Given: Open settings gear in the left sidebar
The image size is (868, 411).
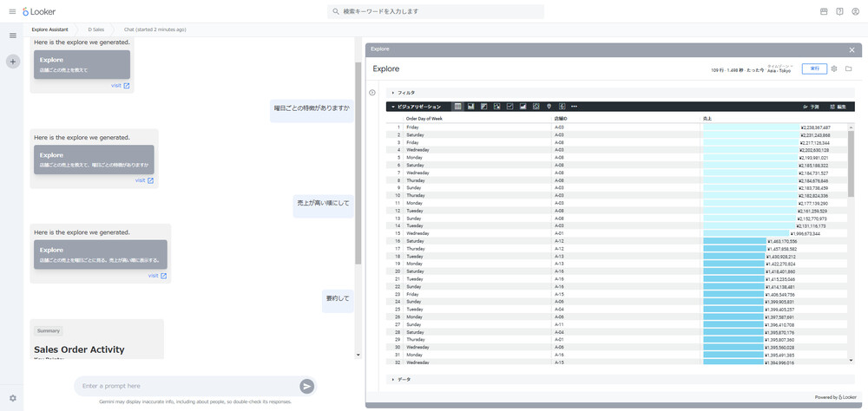Looking at the screenshot, I should (13, 398).
